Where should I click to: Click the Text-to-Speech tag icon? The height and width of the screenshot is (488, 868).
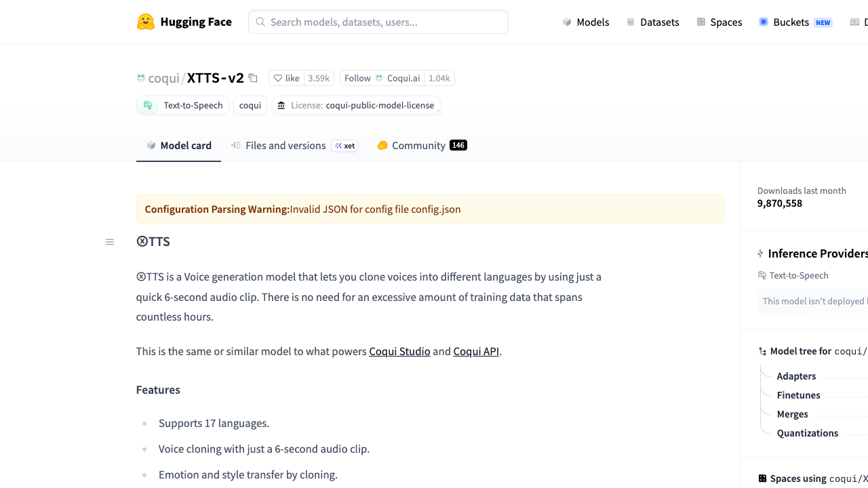[x=148, y=105]
